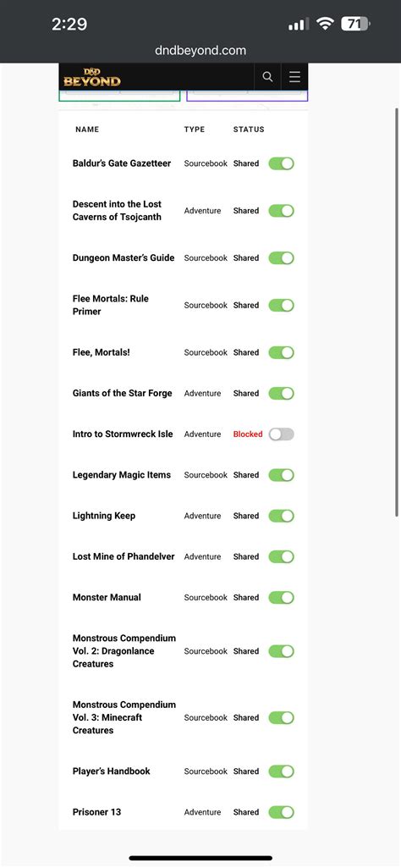Click the page scrollbar on the right
Viewport: 401px width, 868px height.
tap(396, 312)
